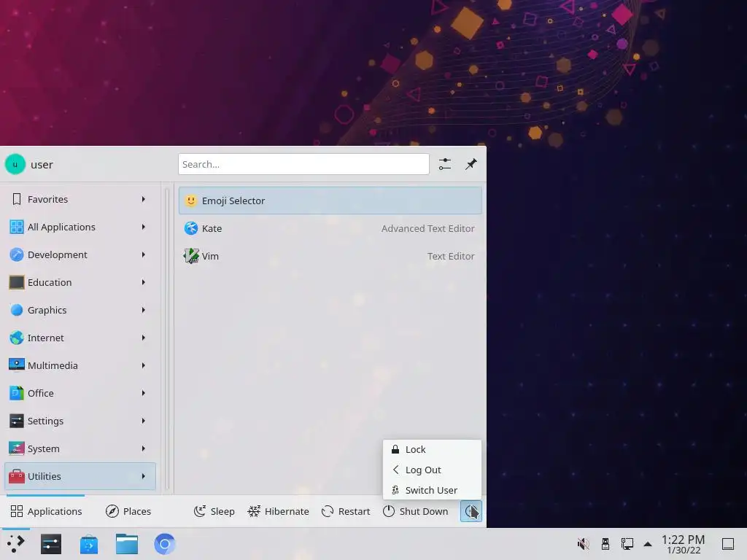Click the Utilities toolbox icon
Image resolution: width=747 pixels, height=560 pixels.
17,475
